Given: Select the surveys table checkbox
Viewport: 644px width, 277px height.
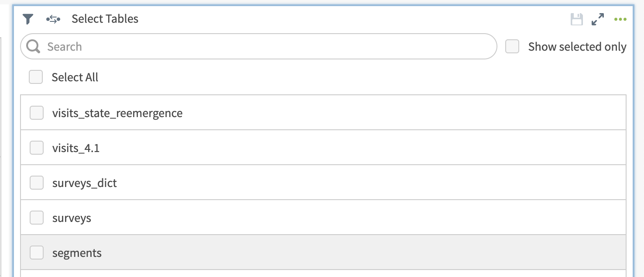Looking at the screenshot, I should (37, 218).
